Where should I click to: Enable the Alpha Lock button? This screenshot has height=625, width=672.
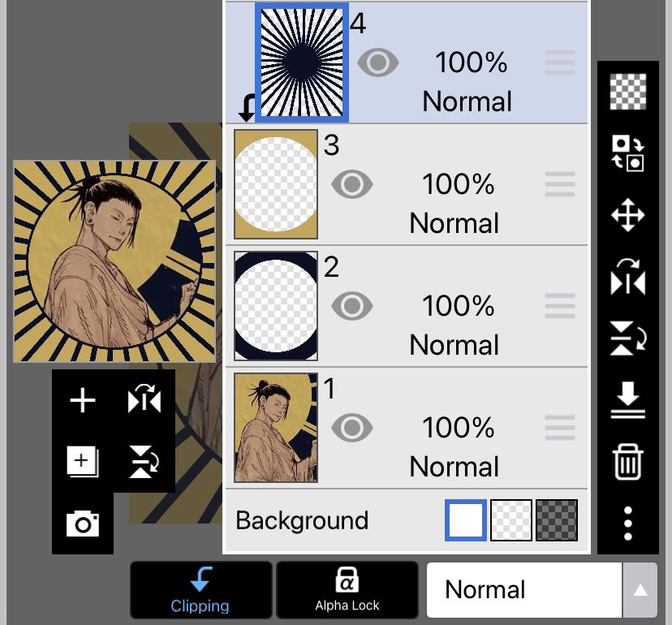tap(347, 590)
